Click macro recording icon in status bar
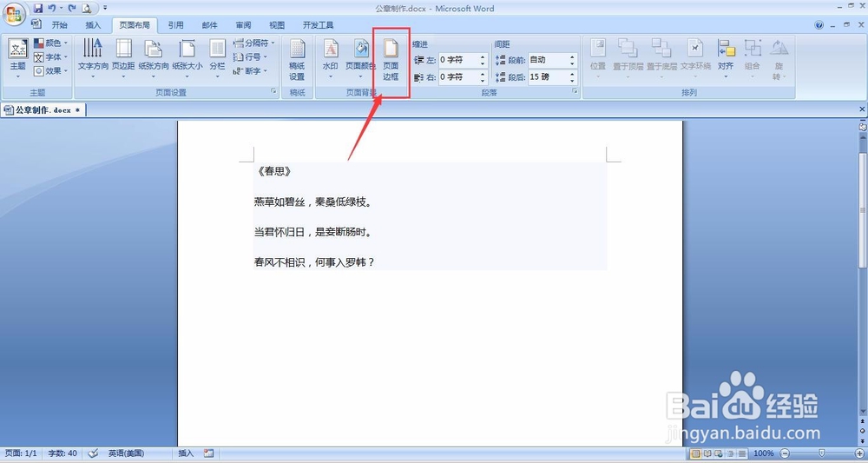 (x=208, y=453)
